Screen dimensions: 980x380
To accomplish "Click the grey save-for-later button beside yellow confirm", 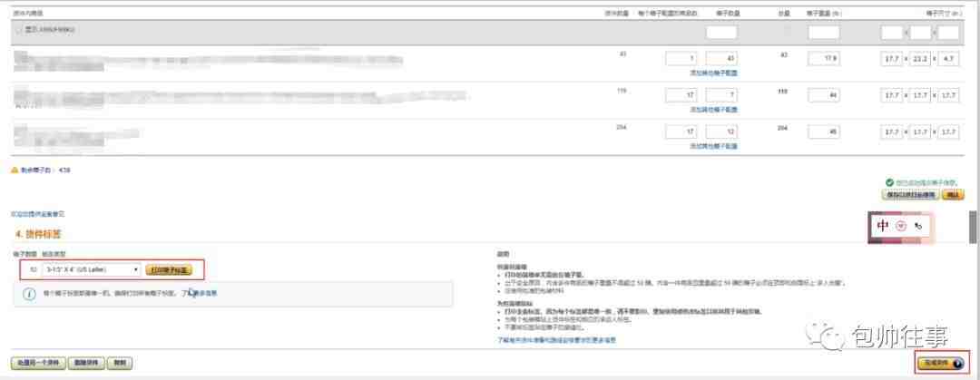I will tap(910, 195).
